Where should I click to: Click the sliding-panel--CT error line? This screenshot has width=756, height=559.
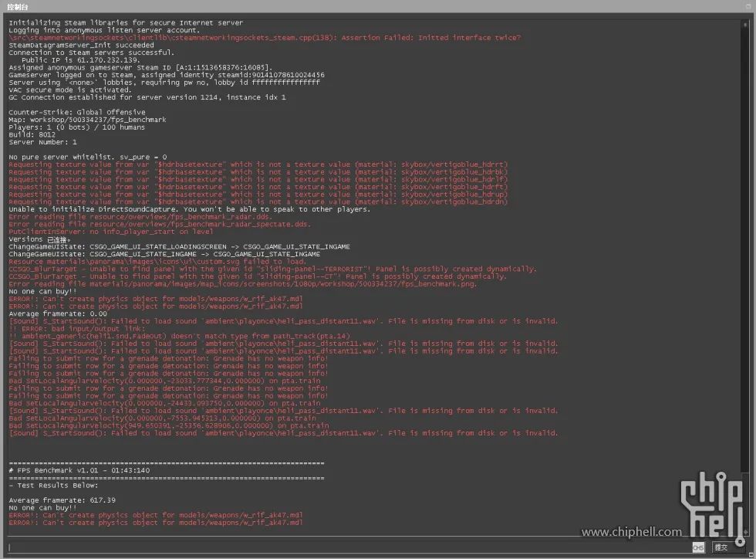coord(258,276)
